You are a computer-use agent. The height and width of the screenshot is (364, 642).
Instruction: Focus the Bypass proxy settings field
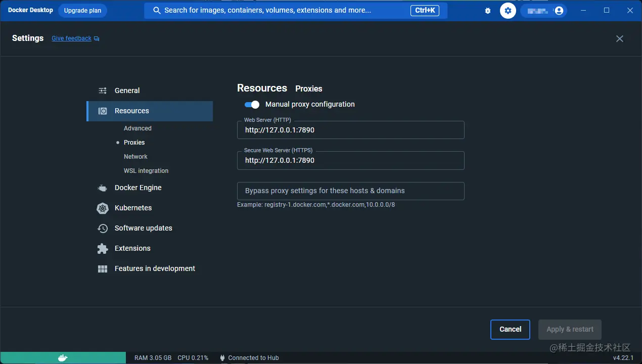point(351,191)
